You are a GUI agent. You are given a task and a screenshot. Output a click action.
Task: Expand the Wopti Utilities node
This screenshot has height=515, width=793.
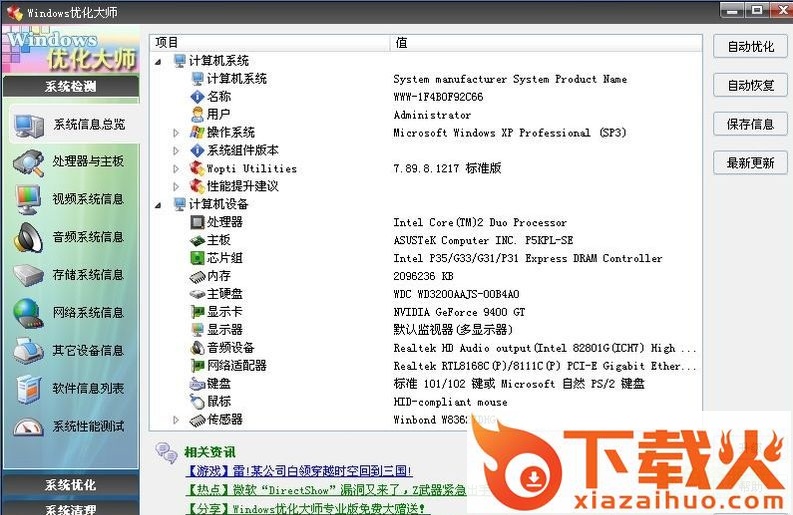pos(176,168)
